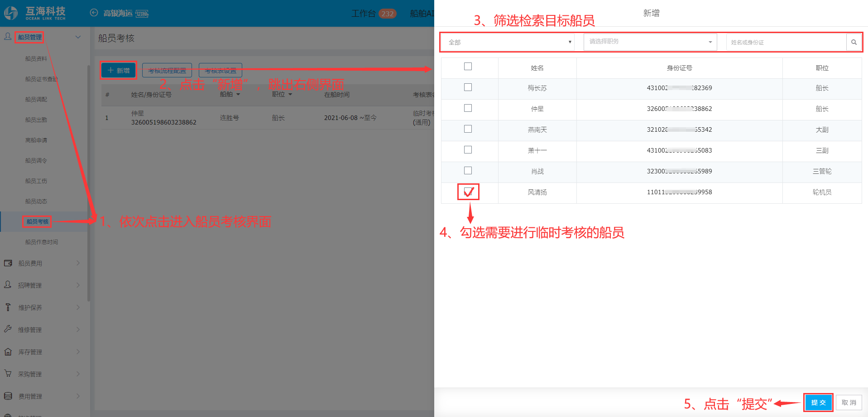Open 船员工伤 in the sidebar

click(x=36, y=181)
